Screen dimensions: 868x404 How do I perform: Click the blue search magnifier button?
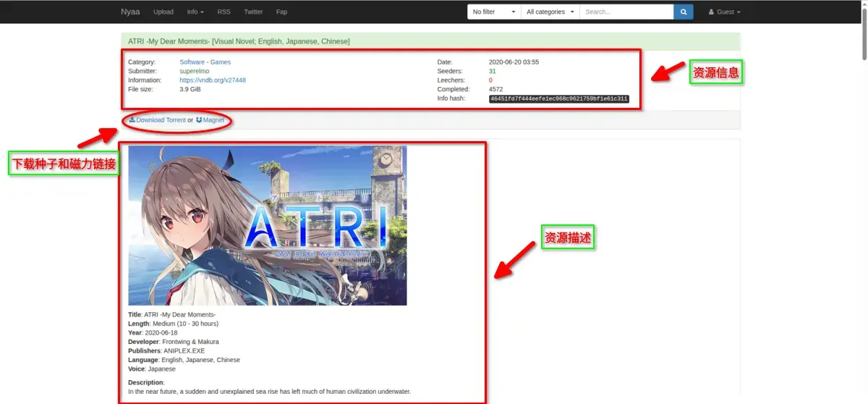683,12
